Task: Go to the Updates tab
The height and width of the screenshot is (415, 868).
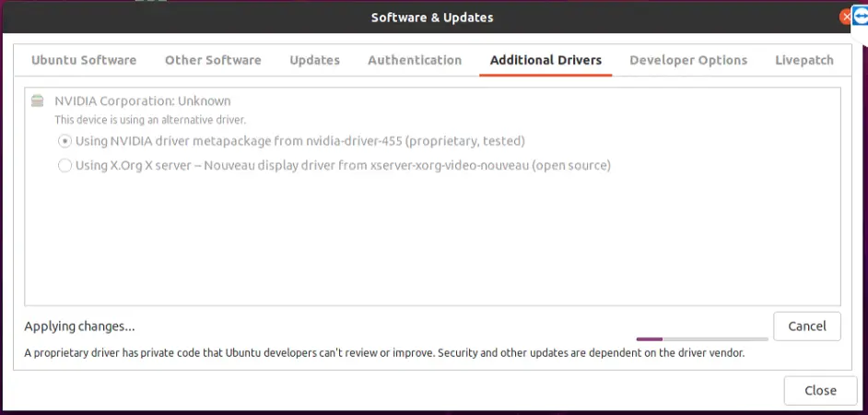Action: [x=315, y=60]
